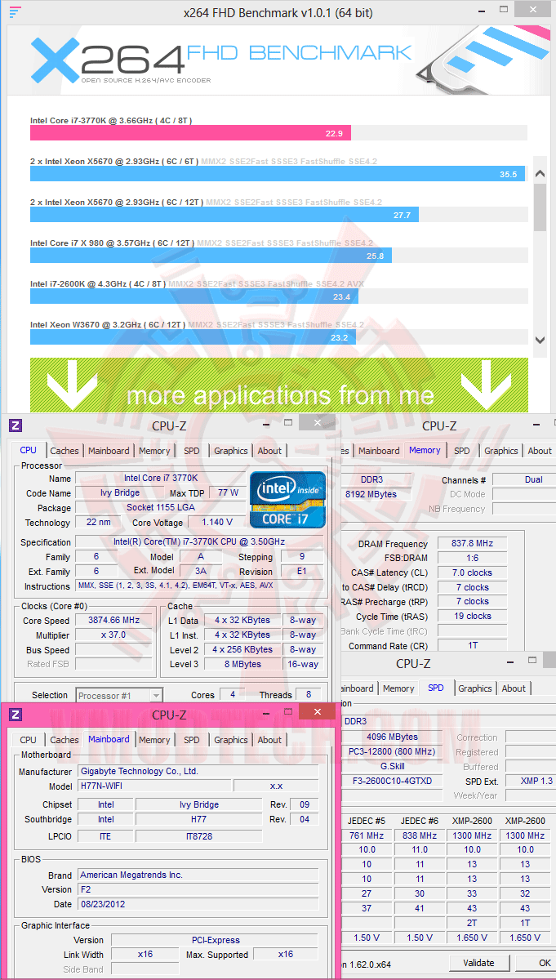The width and height of the screenshot is (556, 980).
Task: Open SPD tab in DRAM Frequency CPU-Z window
Action: click(x=462, y=451)
